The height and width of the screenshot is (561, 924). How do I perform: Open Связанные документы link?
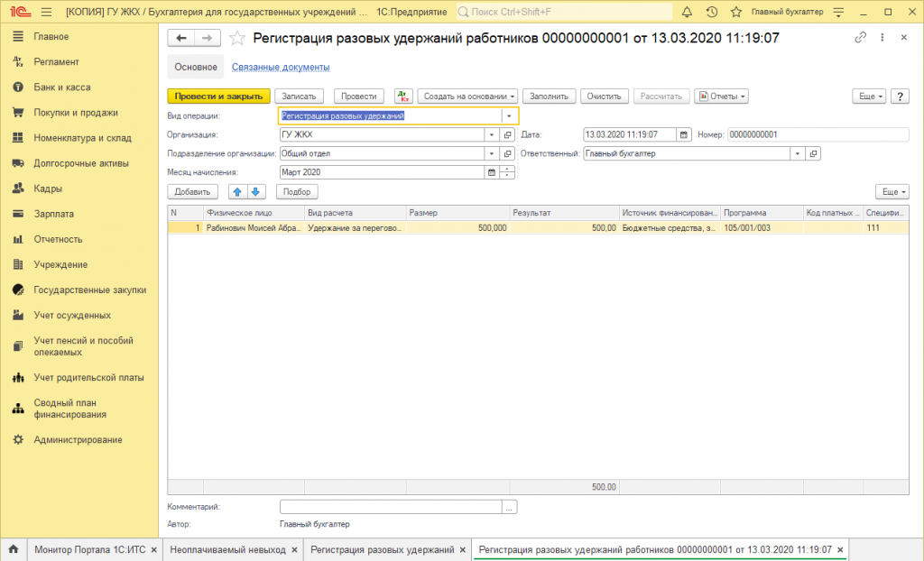click(281, 67)
